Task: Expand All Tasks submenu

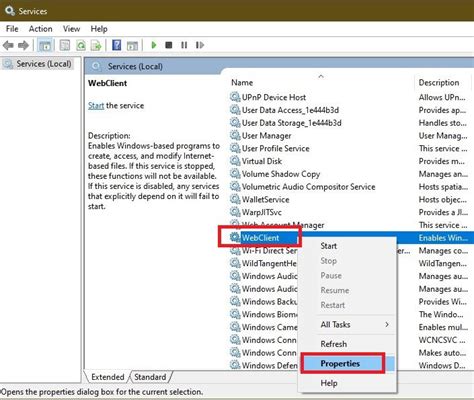Action: 347,324
